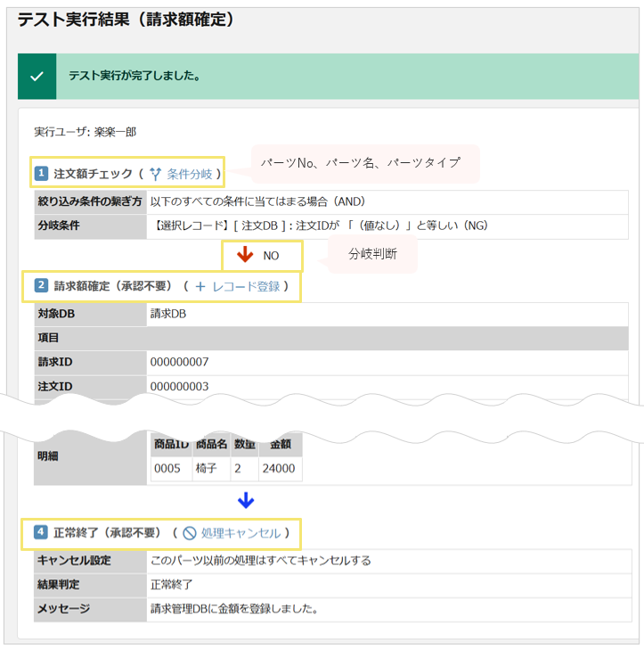Click the メッセージ label cell
644x648 pixels.
click(91, 609)
